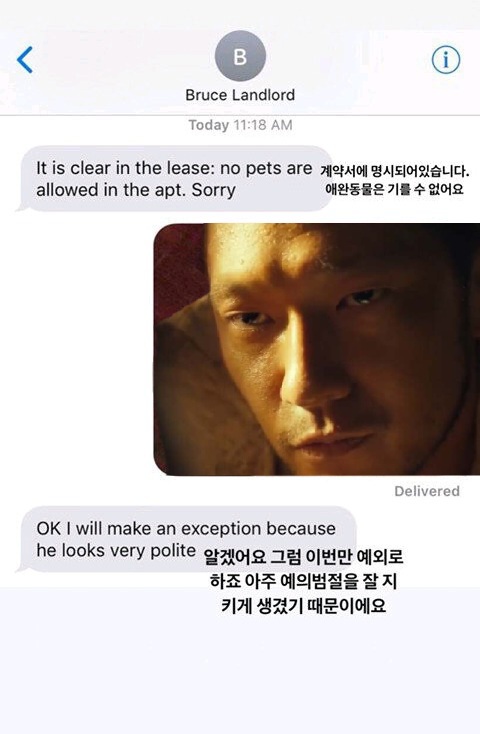Tap the blue back chevron
480x734 pixels.
(x=25, y=59)
